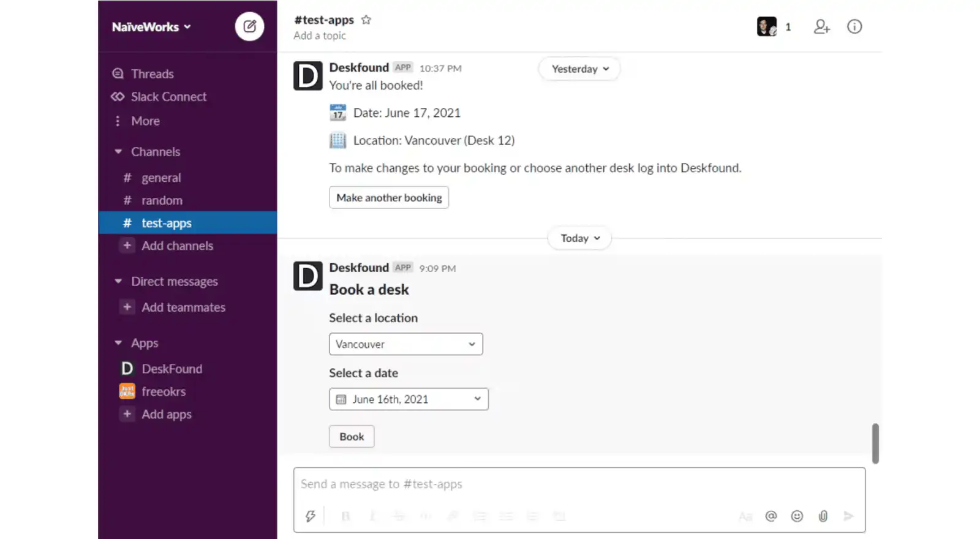Click Add apps plus icon
980x539 pixels.
[127, 415]
